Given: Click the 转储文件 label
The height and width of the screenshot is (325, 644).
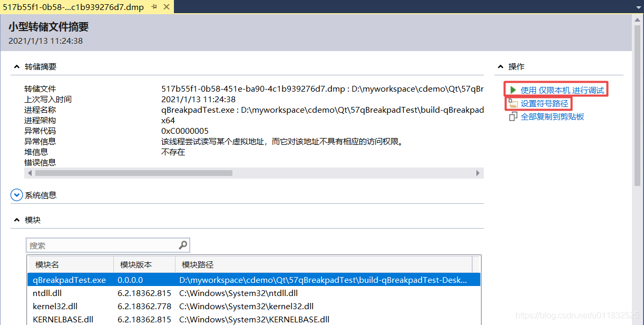Looking at the screenshot, I should [40, 88].
